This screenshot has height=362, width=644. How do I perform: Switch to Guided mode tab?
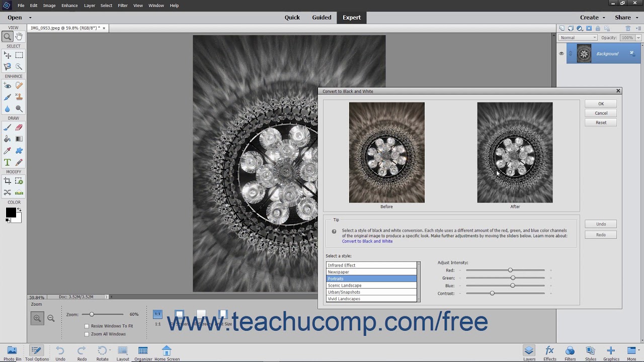click(321, 18)
